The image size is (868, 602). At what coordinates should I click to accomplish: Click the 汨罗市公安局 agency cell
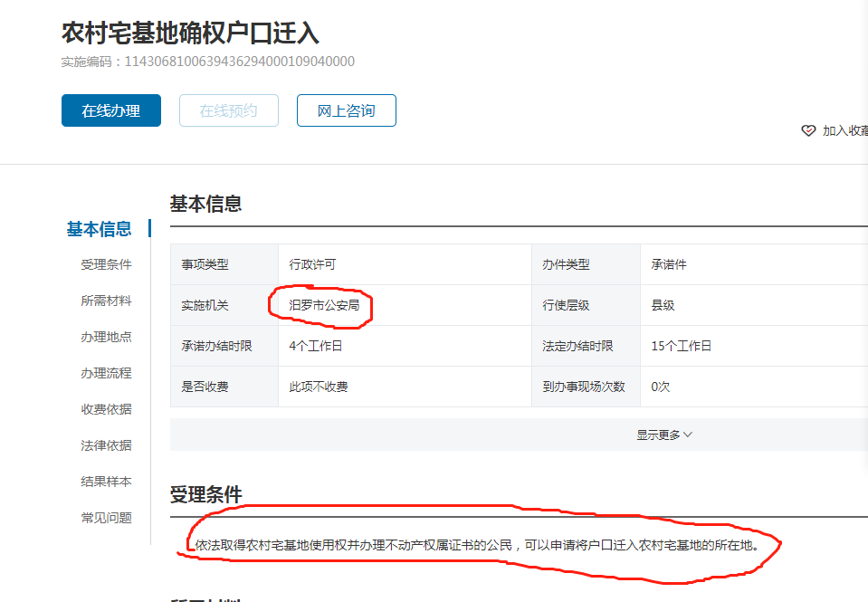point(324,305)
